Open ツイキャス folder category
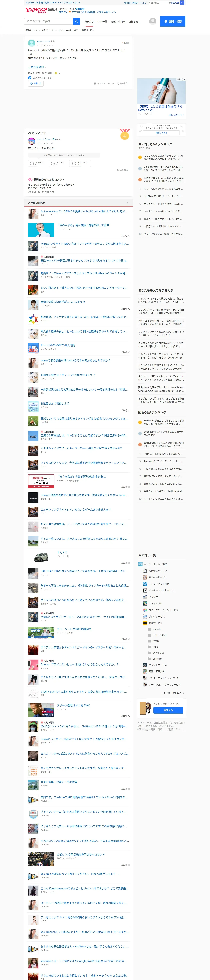 156,653
